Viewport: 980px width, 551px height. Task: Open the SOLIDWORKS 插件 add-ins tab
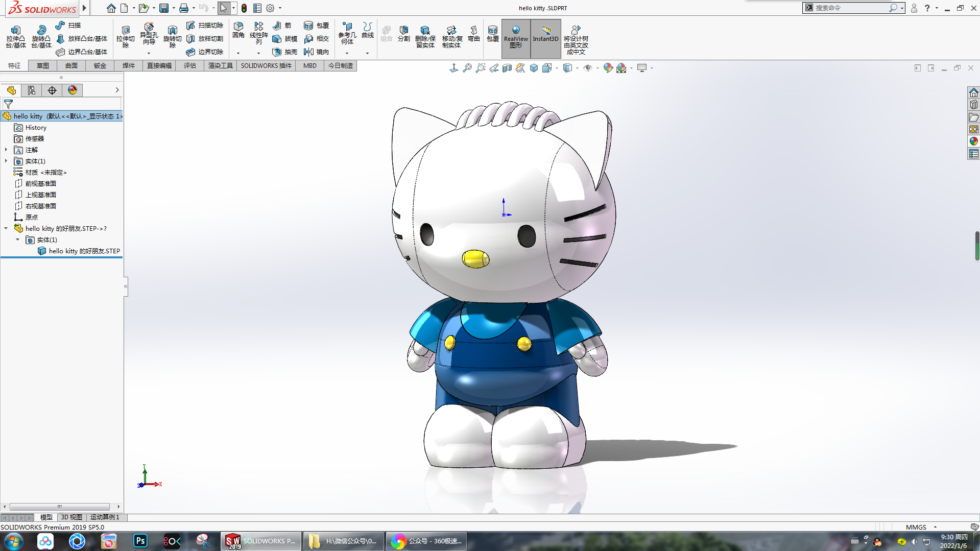(x=266, y=66)
